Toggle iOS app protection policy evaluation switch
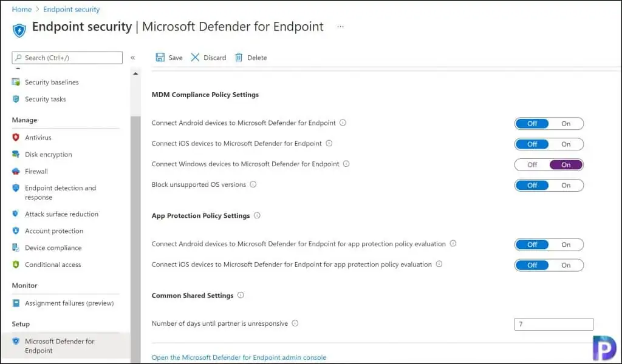This screenshot has width=622, height=364. pyautogui.click(x=549, y=265)
